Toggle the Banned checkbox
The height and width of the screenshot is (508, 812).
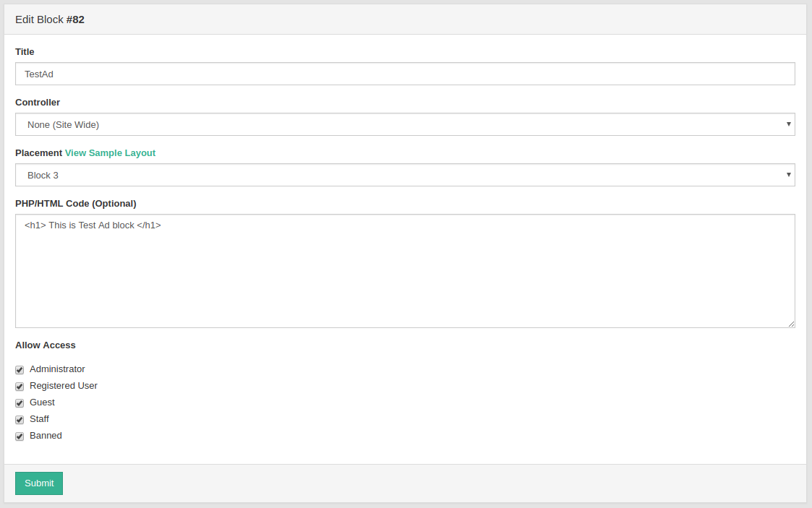[x=20, y=436]
